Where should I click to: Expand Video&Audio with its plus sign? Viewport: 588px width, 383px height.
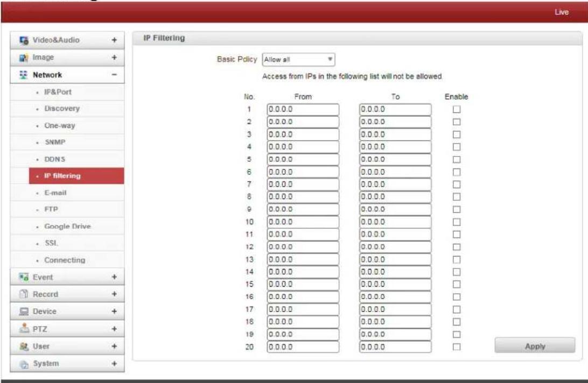click(114, 40)
